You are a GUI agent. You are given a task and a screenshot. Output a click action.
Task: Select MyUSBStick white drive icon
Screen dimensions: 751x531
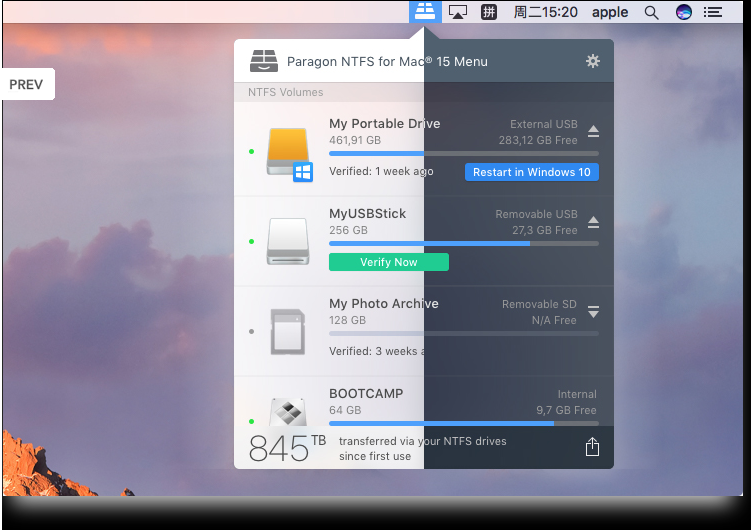(288, 241)
